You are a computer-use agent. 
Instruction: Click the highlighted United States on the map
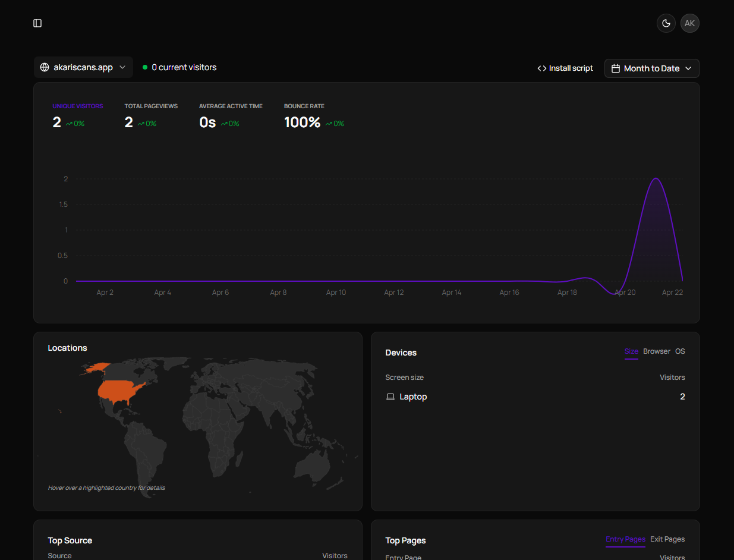[x=119, y=391]
